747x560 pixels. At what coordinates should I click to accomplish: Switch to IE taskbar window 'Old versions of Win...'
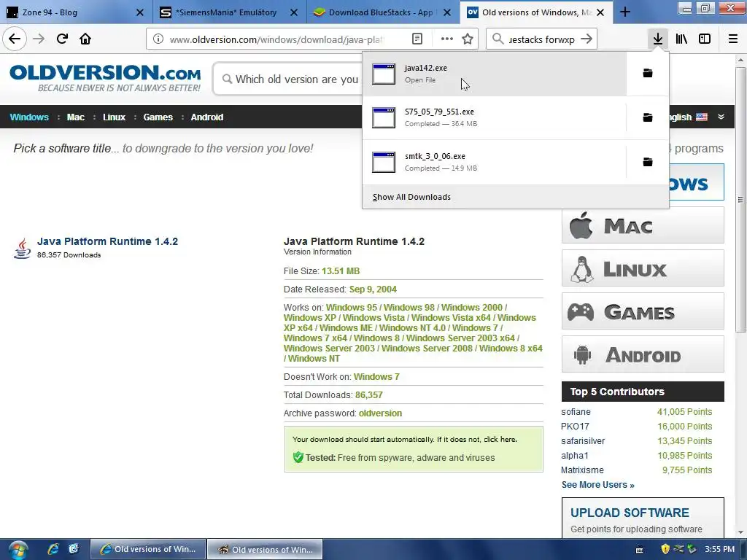148,549
